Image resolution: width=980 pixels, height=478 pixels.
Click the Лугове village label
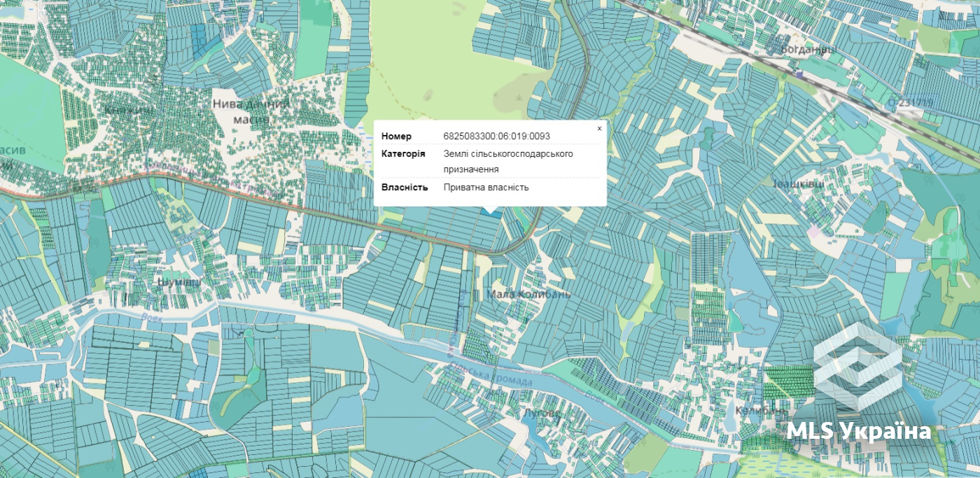[x=542, y=414]
